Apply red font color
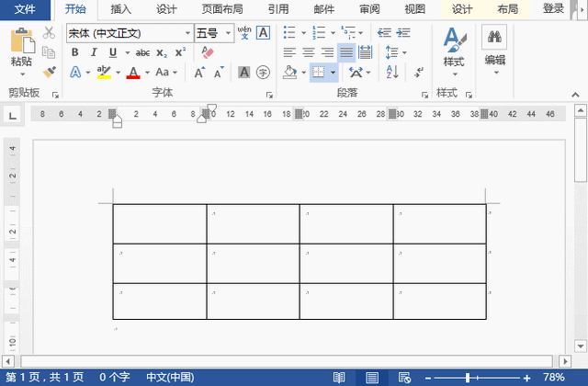The width and height of the screenshot is (588, 386). pos(133,72)
